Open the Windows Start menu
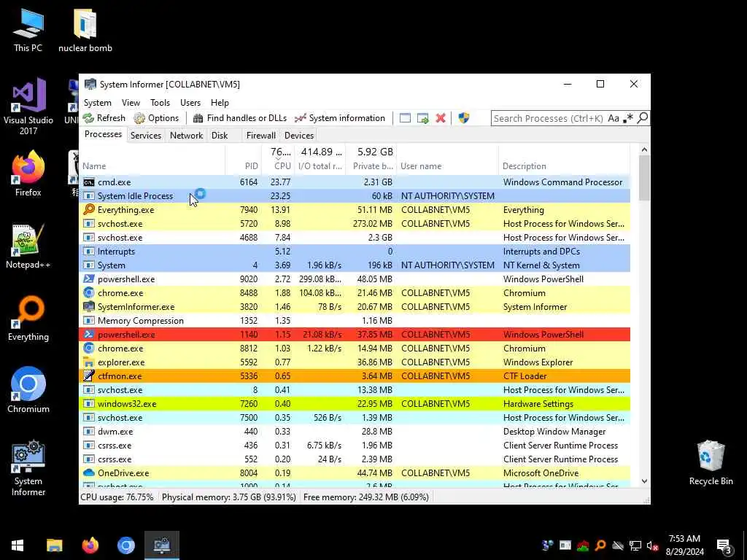 (18, 545)
